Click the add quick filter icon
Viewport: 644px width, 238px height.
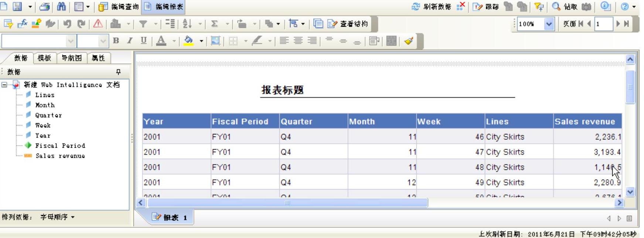click(x=8, y=24)
